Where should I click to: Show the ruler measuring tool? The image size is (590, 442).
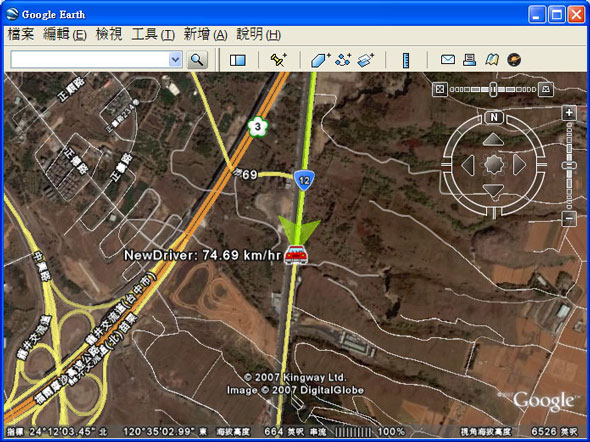(x=406, y=60)
